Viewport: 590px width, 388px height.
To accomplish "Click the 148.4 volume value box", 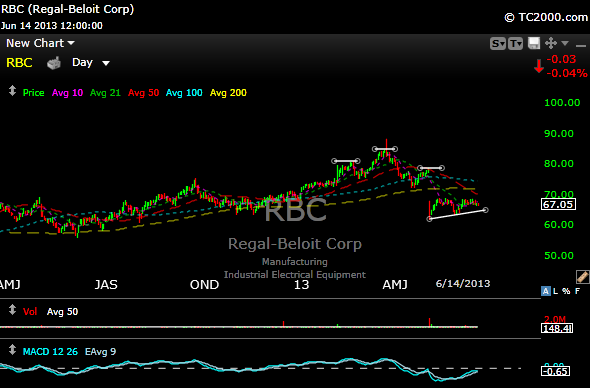I will [557, 329].
